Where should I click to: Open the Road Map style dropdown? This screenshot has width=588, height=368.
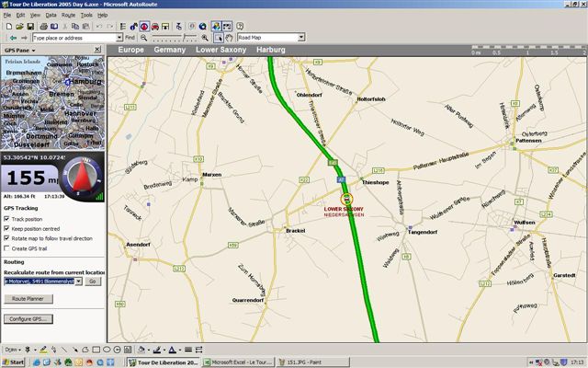tap(301, 38)
